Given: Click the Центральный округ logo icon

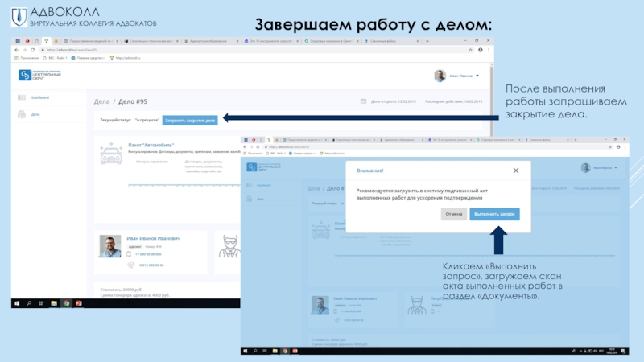Looking at the screenshot, I should pyautogui.click(x=26, y=75).
